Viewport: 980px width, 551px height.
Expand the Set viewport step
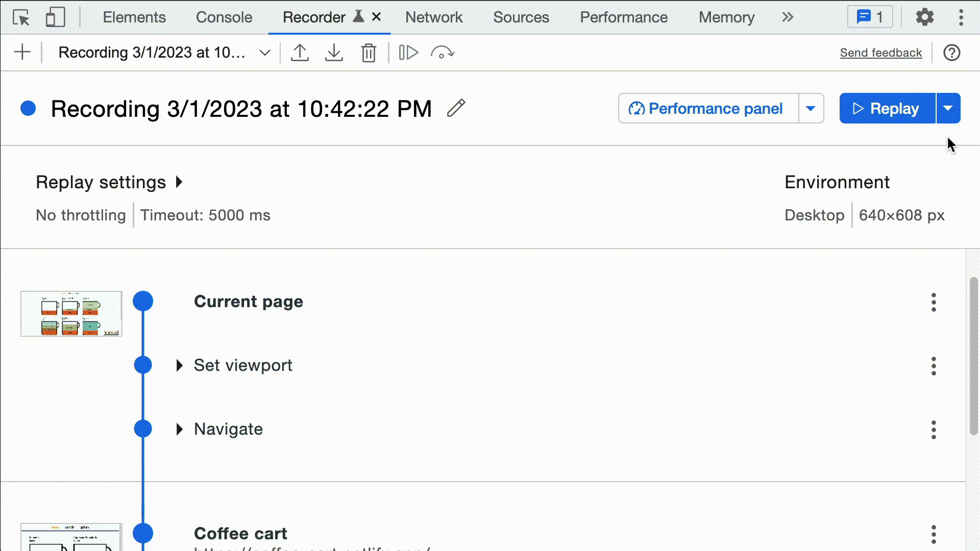(180, 365)
